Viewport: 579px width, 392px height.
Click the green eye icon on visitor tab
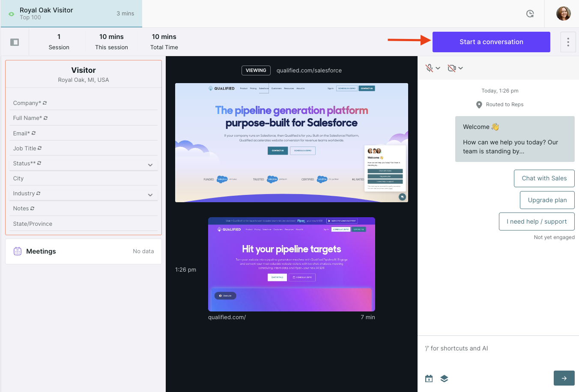click(11, 14)
